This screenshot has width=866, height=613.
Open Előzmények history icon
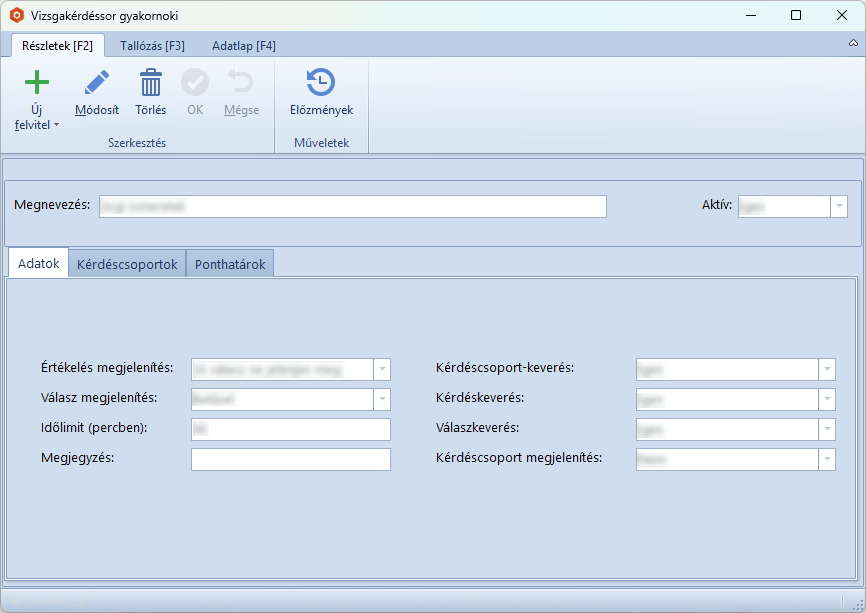(321, 83)
